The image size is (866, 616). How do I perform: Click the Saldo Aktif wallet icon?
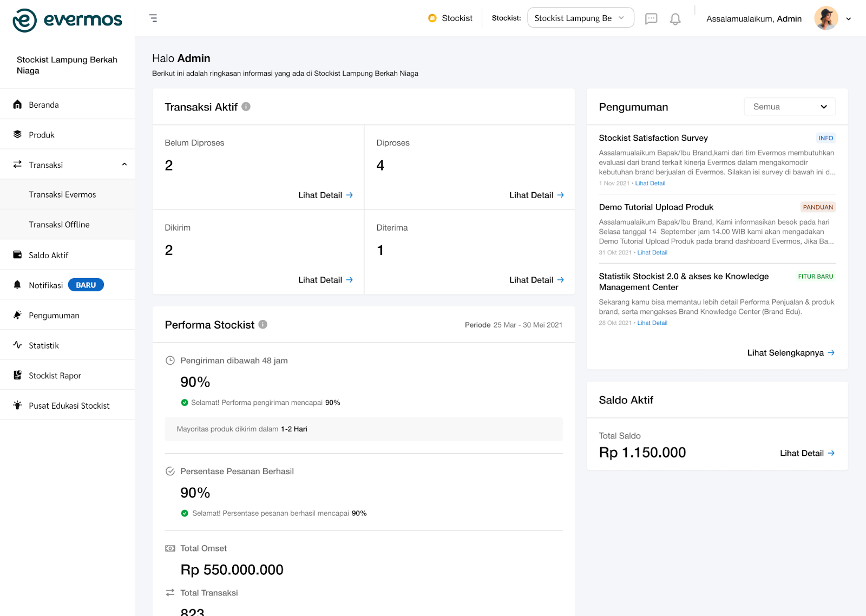pos(17,254)
